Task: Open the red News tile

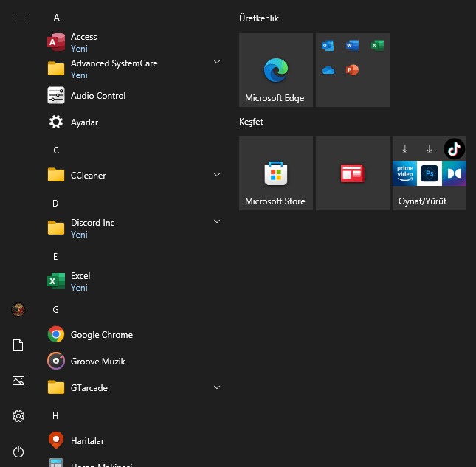Action: click(x=353, y=173)
